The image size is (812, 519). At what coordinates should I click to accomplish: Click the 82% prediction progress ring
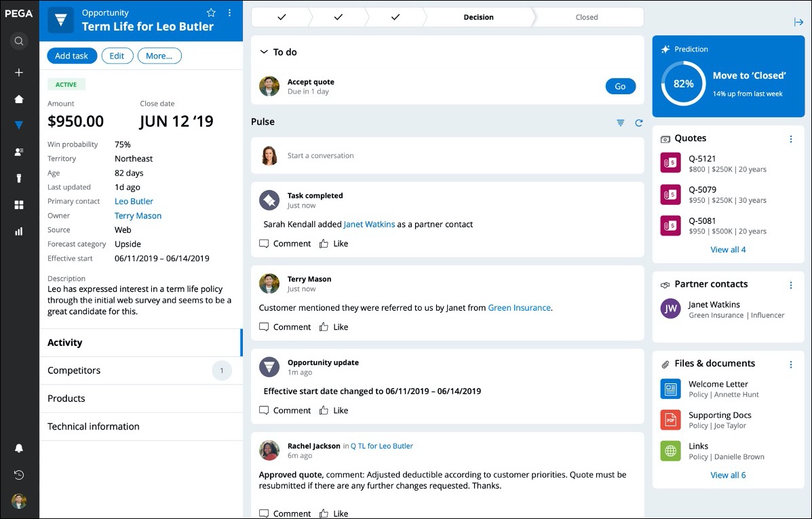pyautogui.click(x=683, y=84)
